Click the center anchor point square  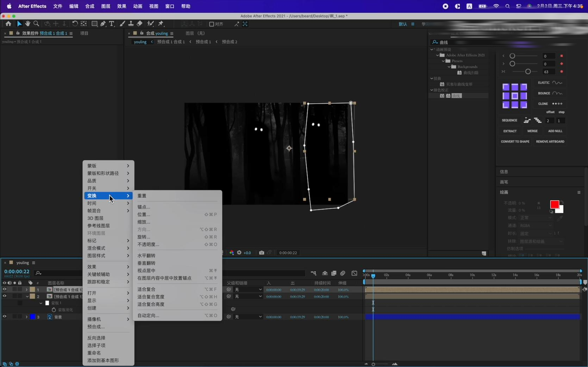click(515, 96)
